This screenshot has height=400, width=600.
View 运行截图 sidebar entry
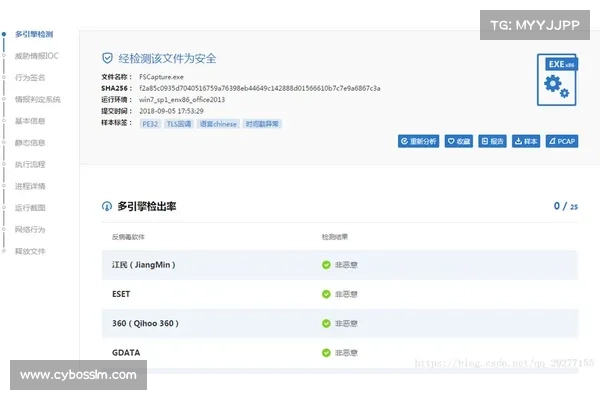(30, 208)
